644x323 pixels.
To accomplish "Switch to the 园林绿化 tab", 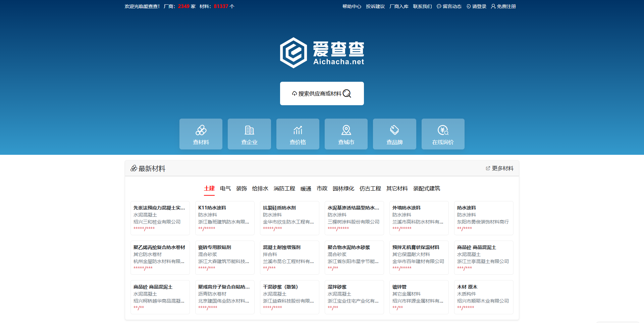I will [343, 189].
